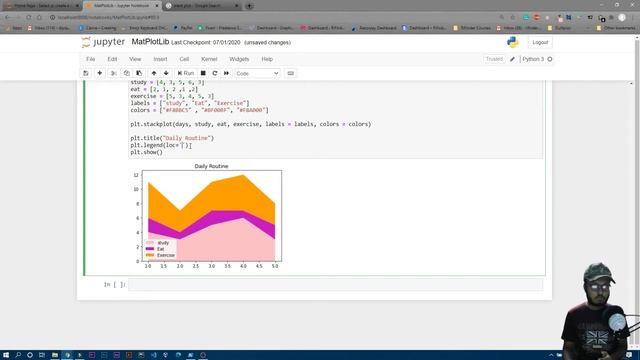Image resolution: width=640 pixels, height=360 pixels.
Task: Click the Python 3 kernel name
Action: [533, 59]
